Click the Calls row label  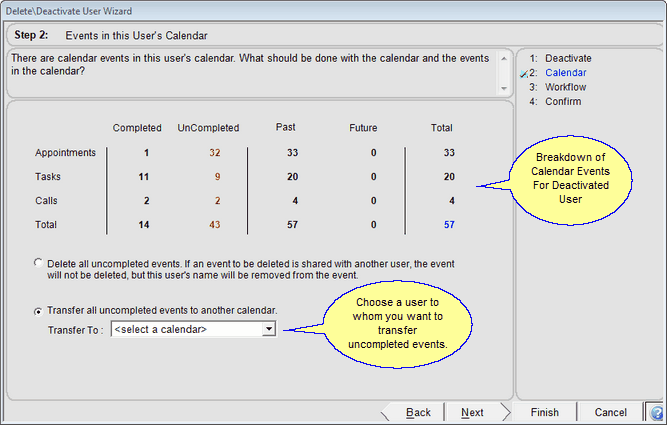(46, 200)
